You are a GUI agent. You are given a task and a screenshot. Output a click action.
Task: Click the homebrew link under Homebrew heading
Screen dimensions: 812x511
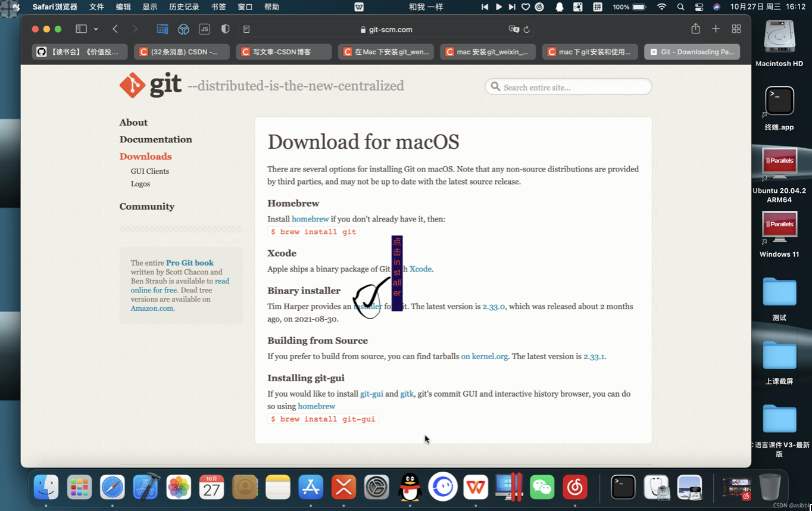coord(310,219)
